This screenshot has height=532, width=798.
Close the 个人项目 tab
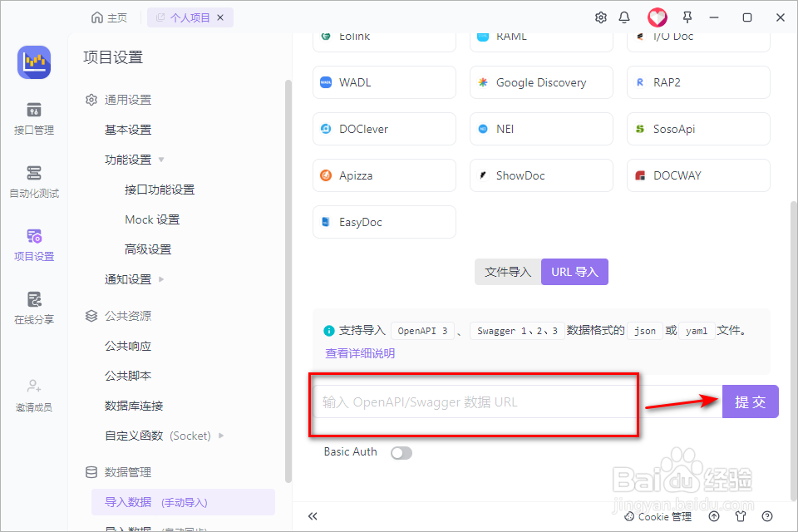220,17
